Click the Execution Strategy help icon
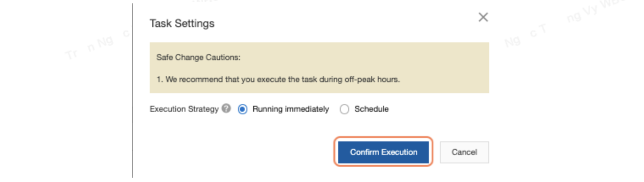Screen dimensions: 644x182 click(x=227, y=109)
